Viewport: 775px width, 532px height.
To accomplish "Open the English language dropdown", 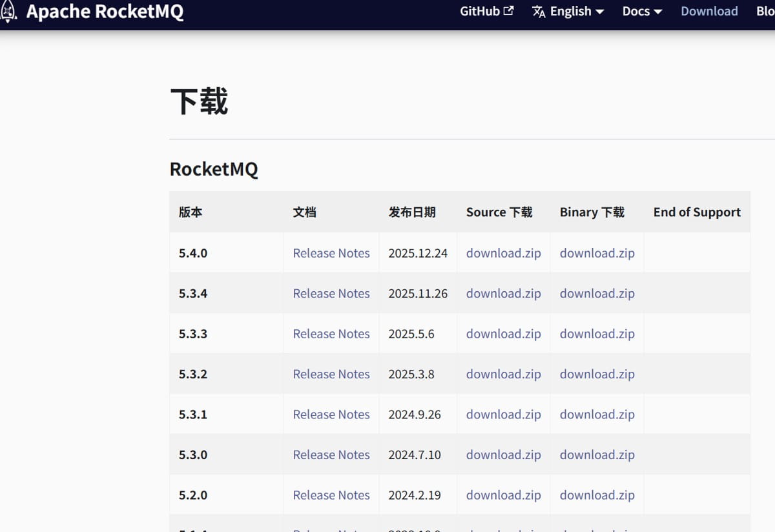I will pos(570,12).
